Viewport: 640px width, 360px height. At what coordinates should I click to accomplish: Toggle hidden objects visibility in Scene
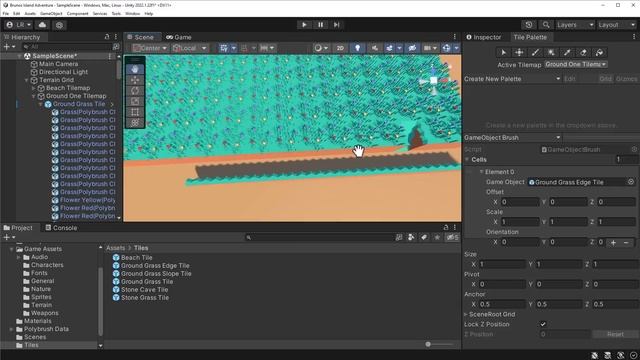[x=412, y=48]
